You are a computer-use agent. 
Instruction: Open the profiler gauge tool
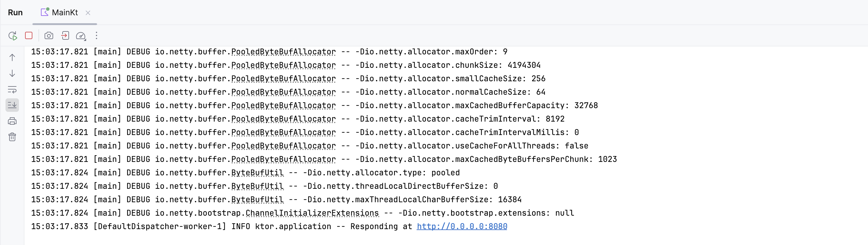pos(80,35)
